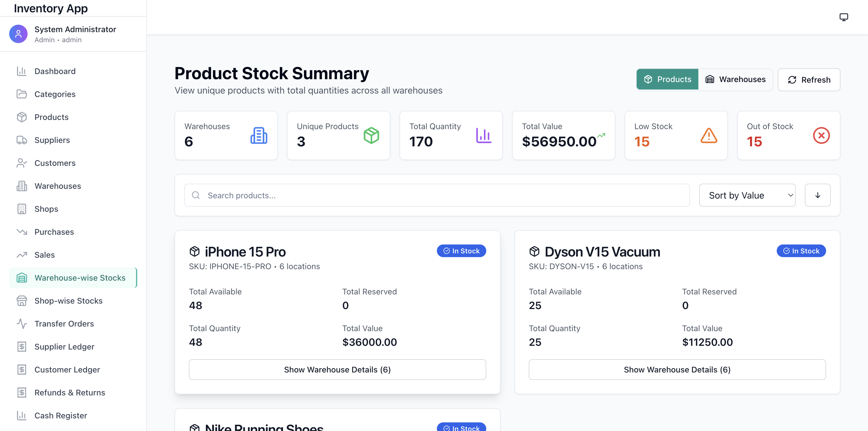Click the iPhone 15 Pro product title
The image size is (868, 431).
click(245, 251)
